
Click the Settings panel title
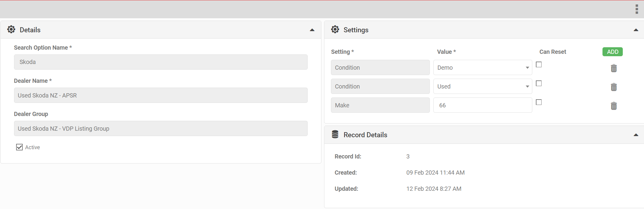coord(356,30)
